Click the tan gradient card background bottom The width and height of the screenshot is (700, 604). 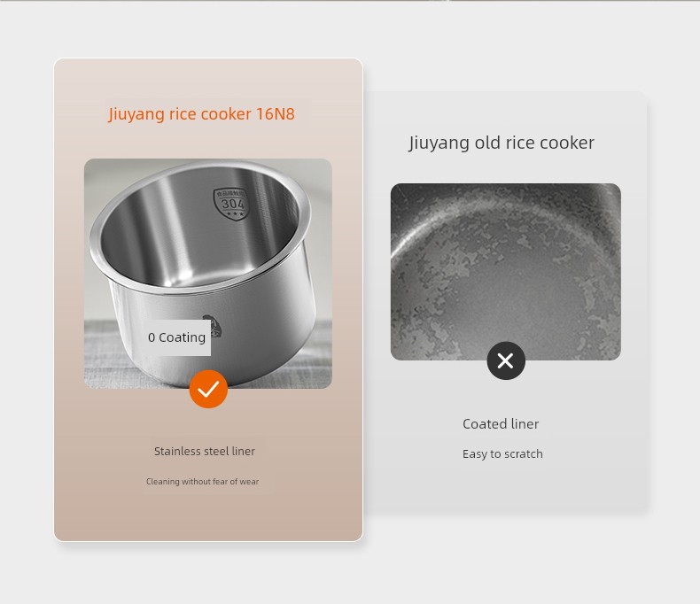tap(208, 517)
